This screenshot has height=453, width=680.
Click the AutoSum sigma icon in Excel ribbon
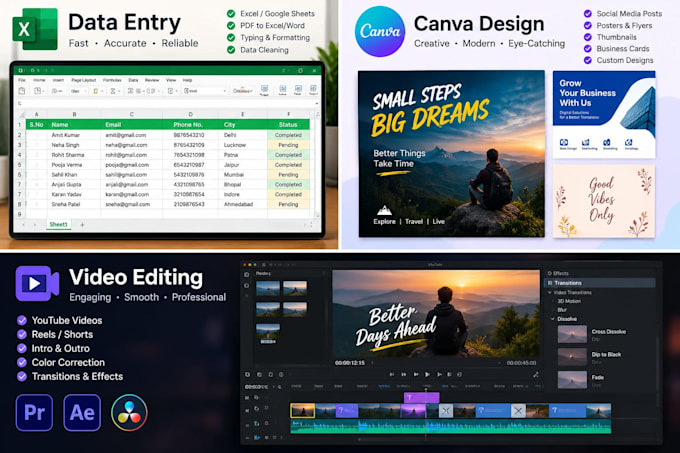pos(113,91)
